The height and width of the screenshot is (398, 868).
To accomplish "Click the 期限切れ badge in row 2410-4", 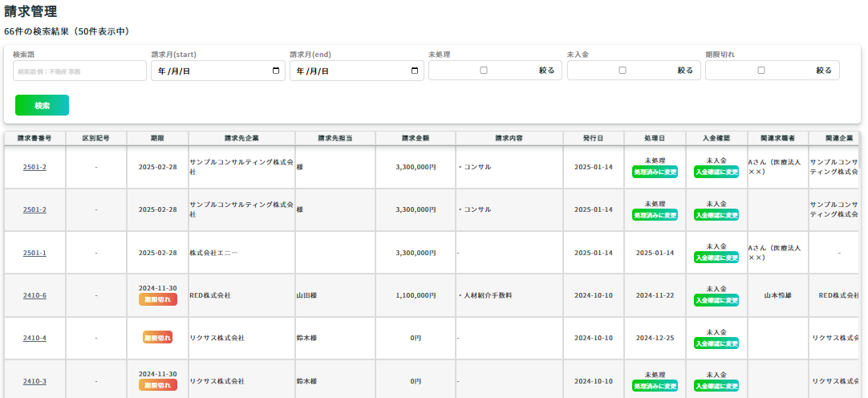I will (157, 338).
